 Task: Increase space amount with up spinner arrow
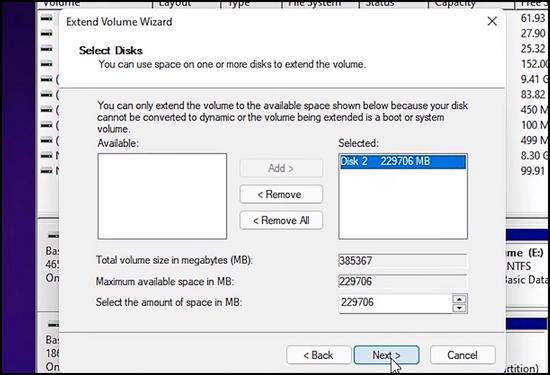459,299
